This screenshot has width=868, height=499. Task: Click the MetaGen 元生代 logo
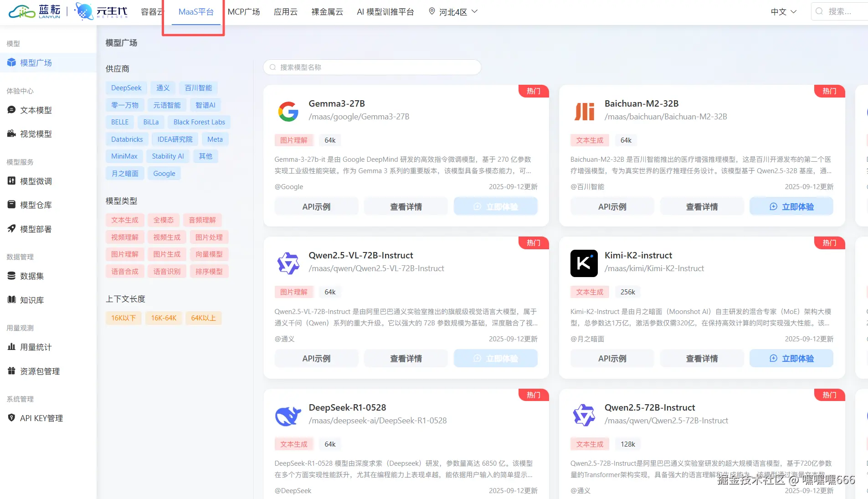pos(101,11)
